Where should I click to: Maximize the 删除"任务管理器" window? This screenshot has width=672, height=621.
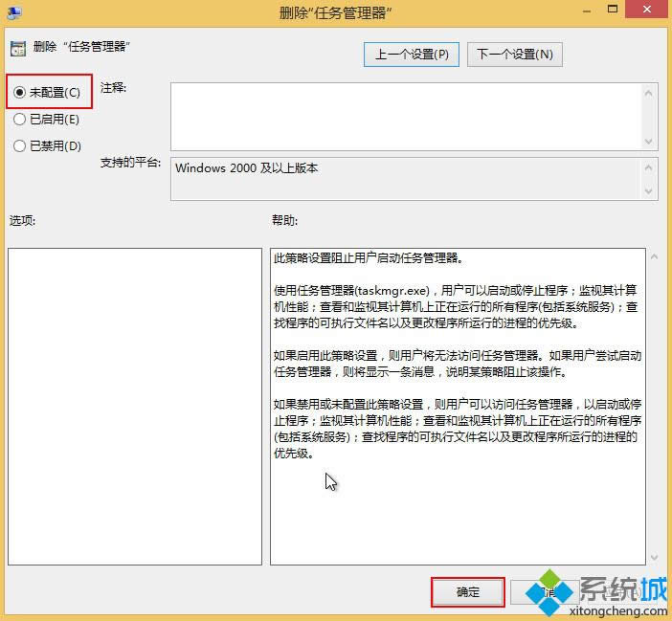click(613, 9)
